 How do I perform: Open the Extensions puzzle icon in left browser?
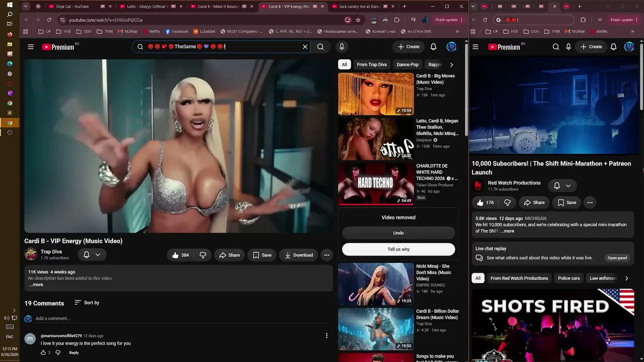[x=396, y=20]
